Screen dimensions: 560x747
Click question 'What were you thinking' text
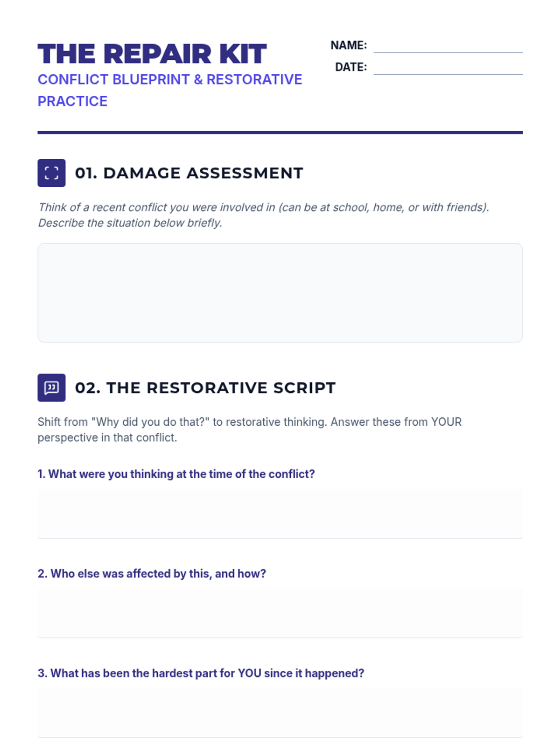(176, 474)
